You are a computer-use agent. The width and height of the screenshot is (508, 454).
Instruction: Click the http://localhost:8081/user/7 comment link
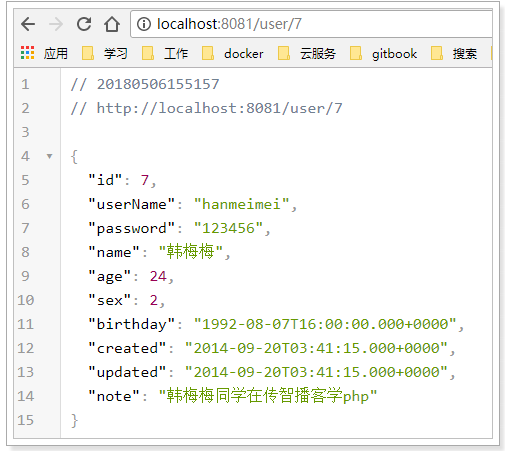(219, 108)
